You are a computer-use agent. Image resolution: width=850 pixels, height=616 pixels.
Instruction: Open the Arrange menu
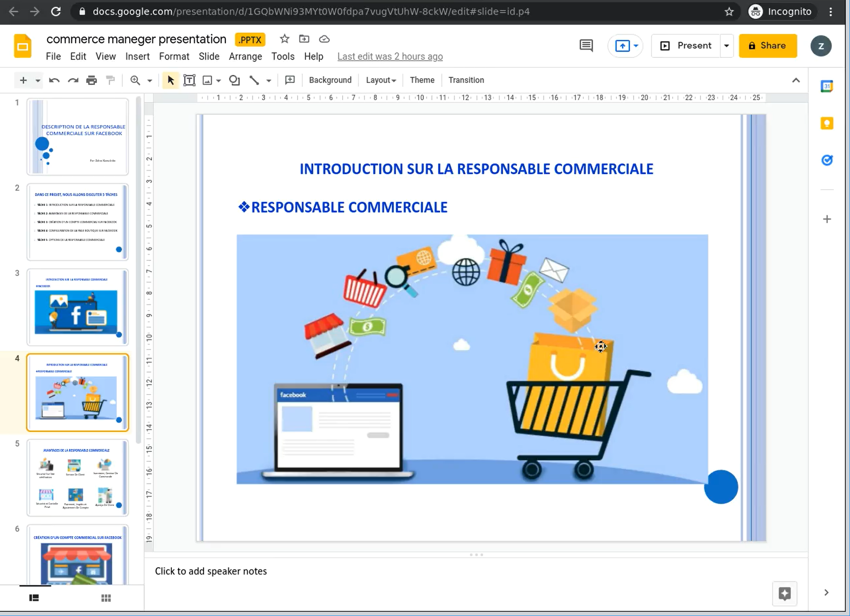tap(245, 56)
